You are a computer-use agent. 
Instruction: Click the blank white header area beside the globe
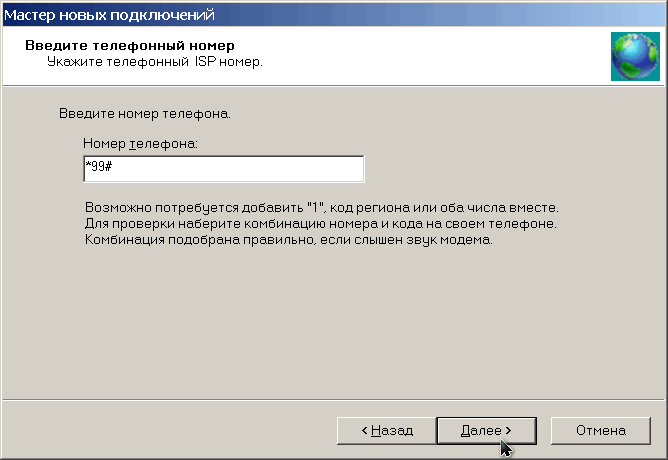point(426,55)
